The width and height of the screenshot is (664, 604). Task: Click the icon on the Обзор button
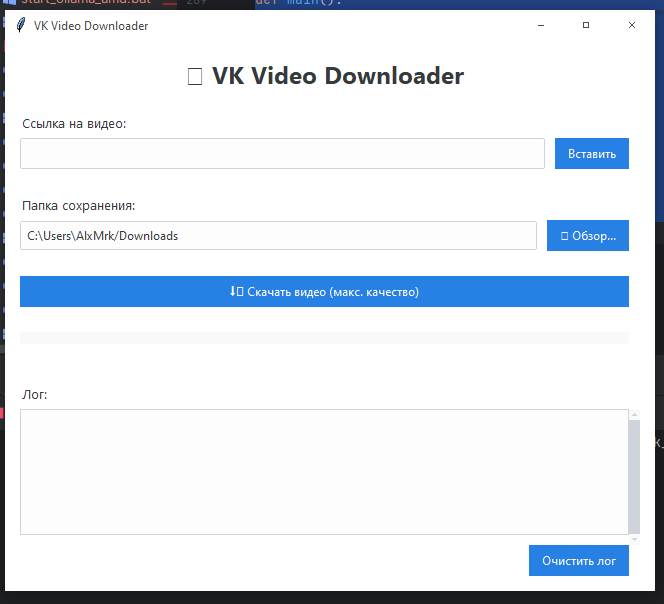click(x=565, y=236)
